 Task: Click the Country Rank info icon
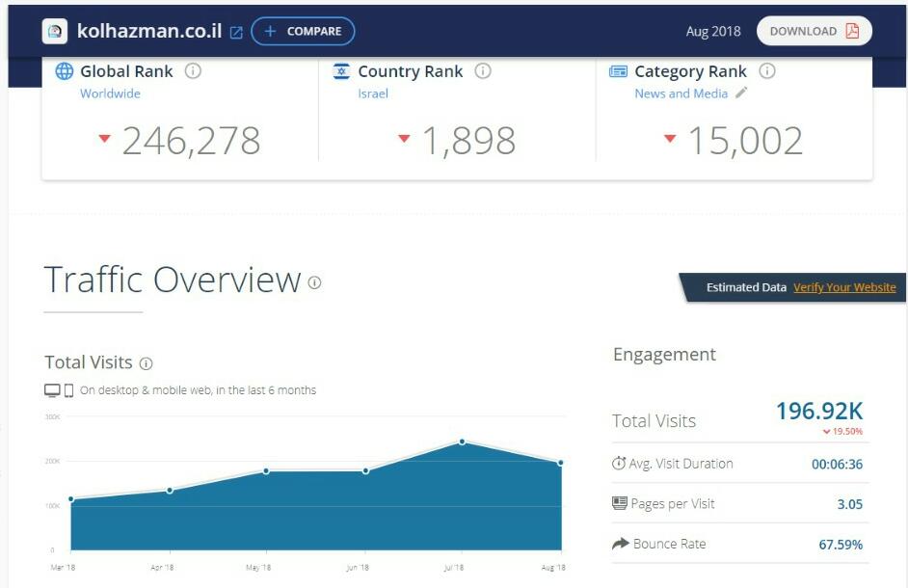[483, 71]
